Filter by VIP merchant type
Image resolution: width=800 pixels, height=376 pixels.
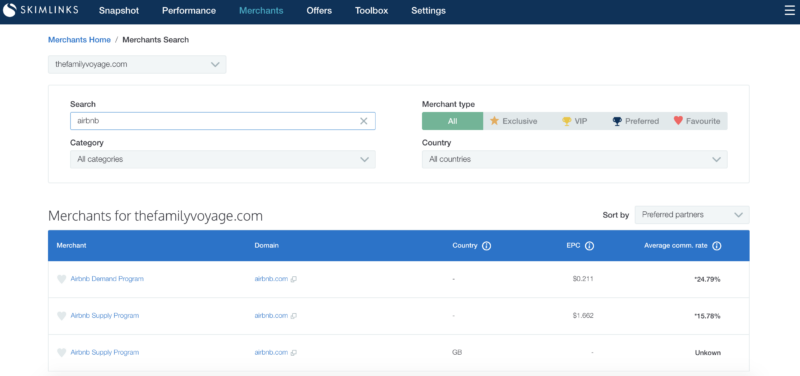[x=574, y=121]
